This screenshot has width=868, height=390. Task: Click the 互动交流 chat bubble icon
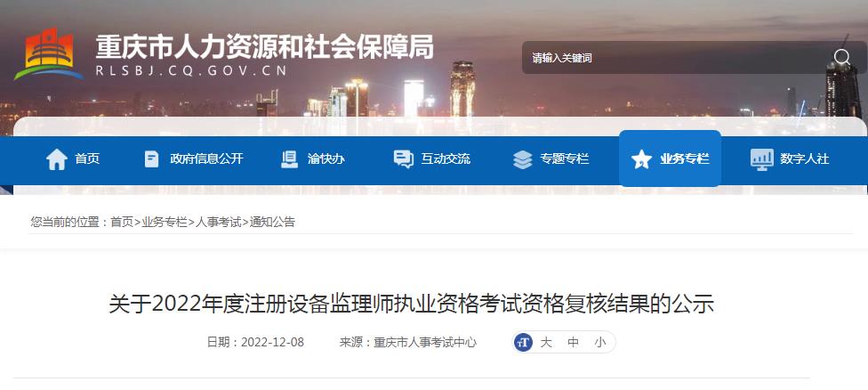[404, 159]
